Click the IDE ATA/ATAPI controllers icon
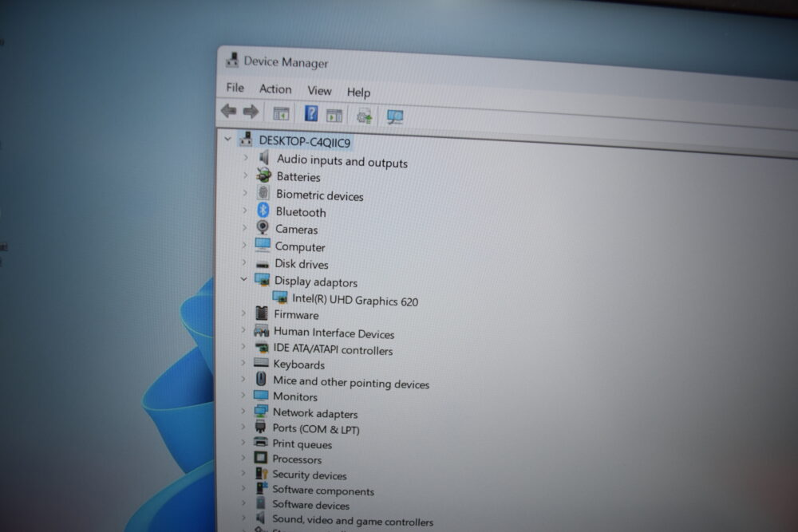The width and height of the screenshot is (798, 532). [x=262, y=348]
